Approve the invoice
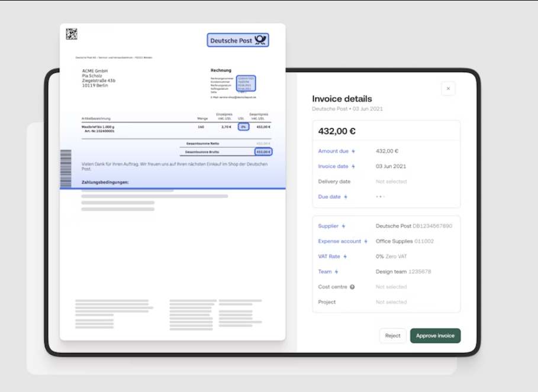The height and width of the screenshot is (392, 538). coord(435,336)
